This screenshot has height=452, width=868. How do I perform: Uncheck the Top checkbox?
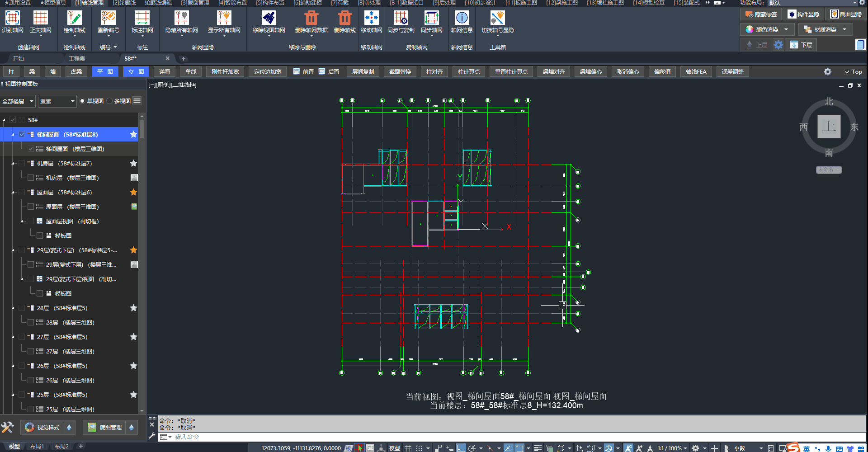847,72
